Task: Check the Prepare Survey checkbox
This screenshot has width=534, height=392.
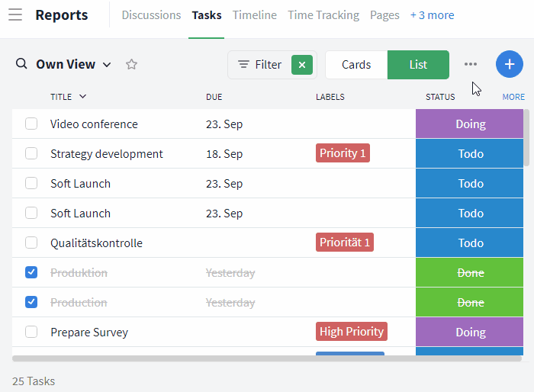Action: pyautogui.click(x=31, y=332)
